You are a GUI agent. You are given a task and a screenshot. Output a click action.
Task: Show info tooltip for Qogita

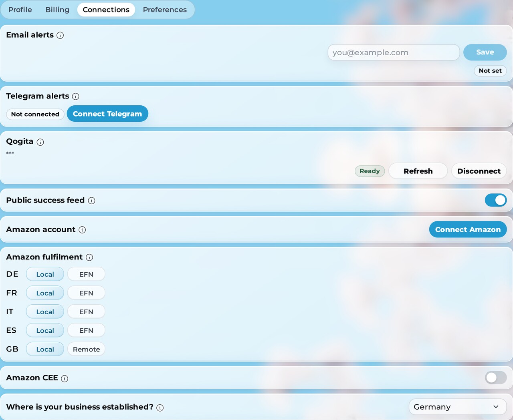[x=40, y=142]
